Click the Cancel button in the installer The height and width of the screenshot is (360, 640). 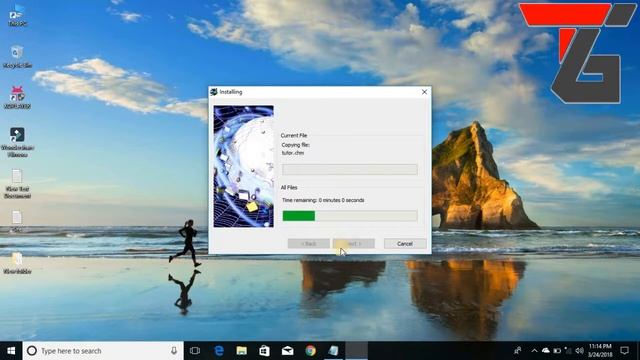pos(405,244)
